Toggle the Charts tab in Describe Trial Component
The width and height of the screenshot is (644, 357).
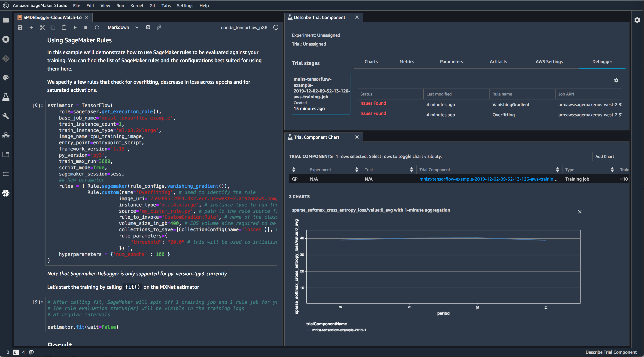coord(371,62)
